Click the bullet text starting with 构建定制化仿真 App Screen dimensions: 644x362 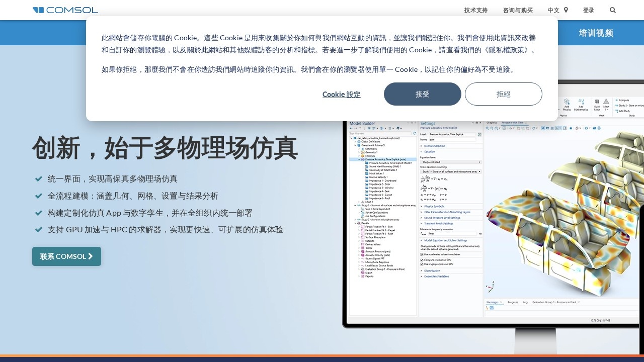(x=150, y=213)
